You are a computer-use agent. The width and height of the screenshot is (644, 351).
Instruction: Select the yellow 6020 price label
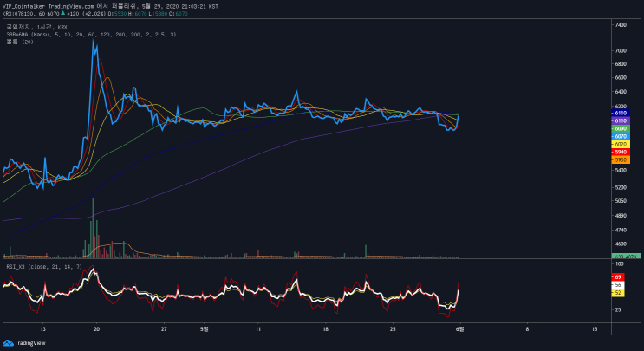pyautogui.click(x=621, y=144)
